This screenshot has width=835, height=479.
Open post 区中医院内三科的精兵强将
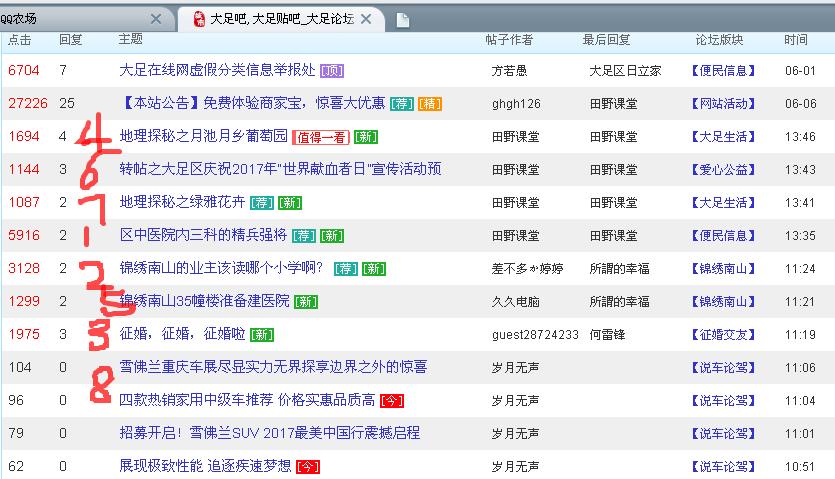(x=203, y=235)
